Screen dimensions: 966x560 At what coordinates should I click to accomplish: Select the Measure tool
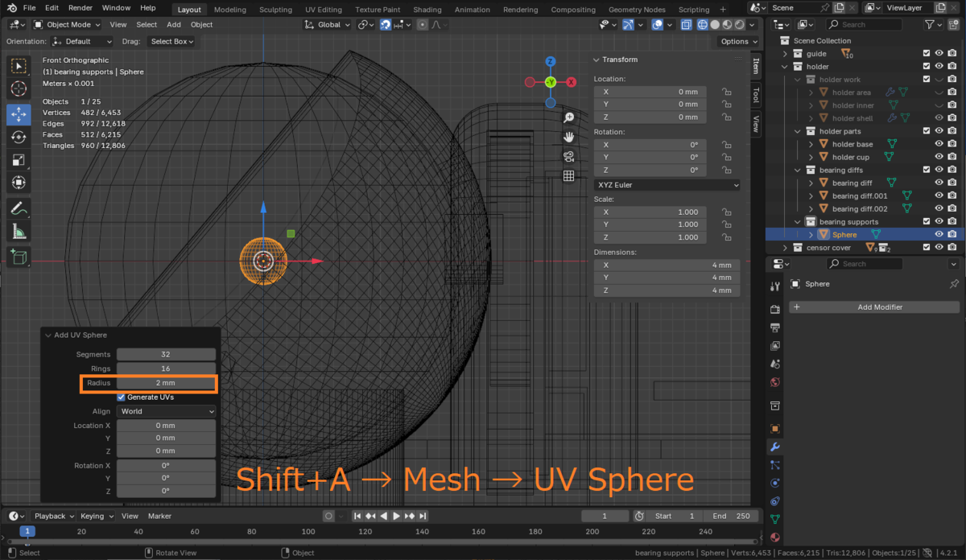coord(19,232)
